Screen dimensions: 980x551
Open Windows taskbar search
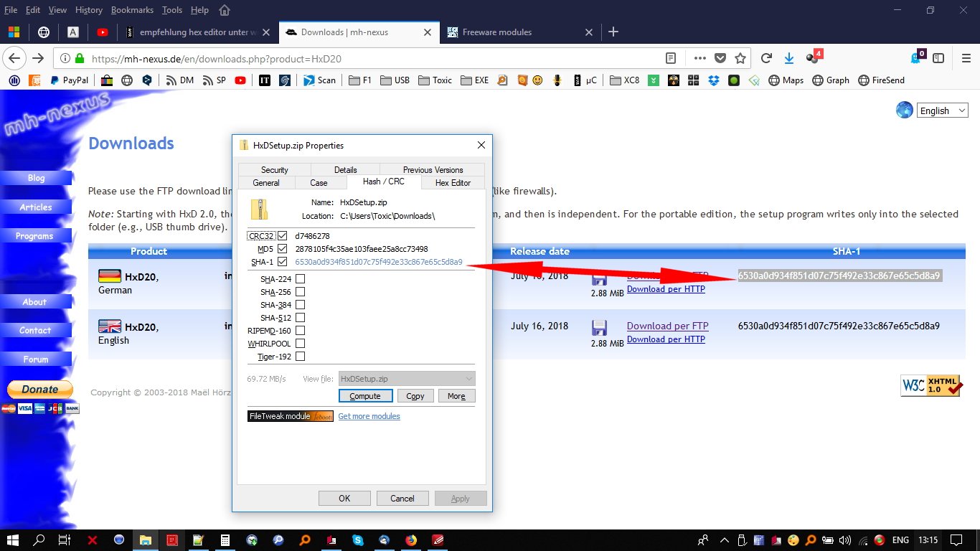(39, 540)
